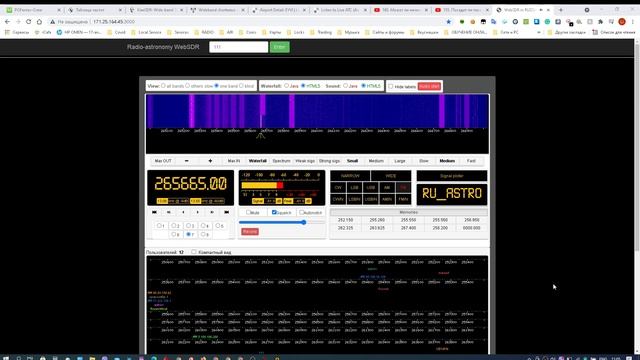This screenshot has height=360, width=640.
Task: Open the Local Service bookmarks folder
Action: click(x=146, y=32)
